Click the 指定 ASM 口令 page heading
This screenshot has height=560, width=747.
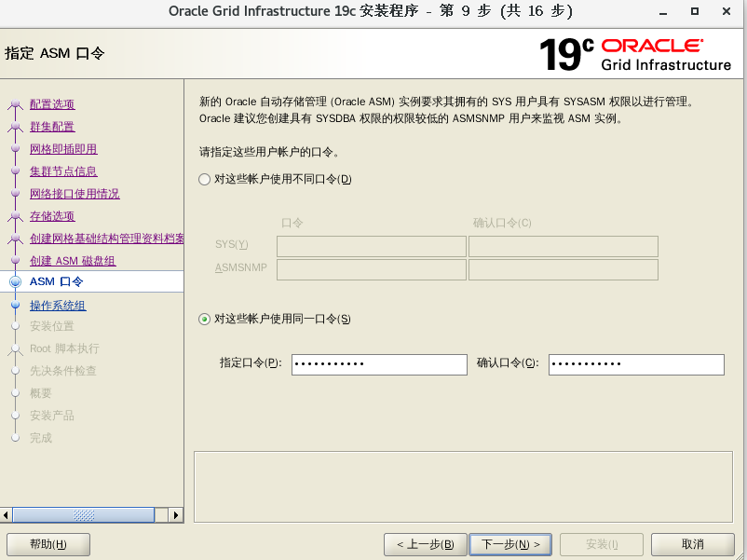click(54, 53)
